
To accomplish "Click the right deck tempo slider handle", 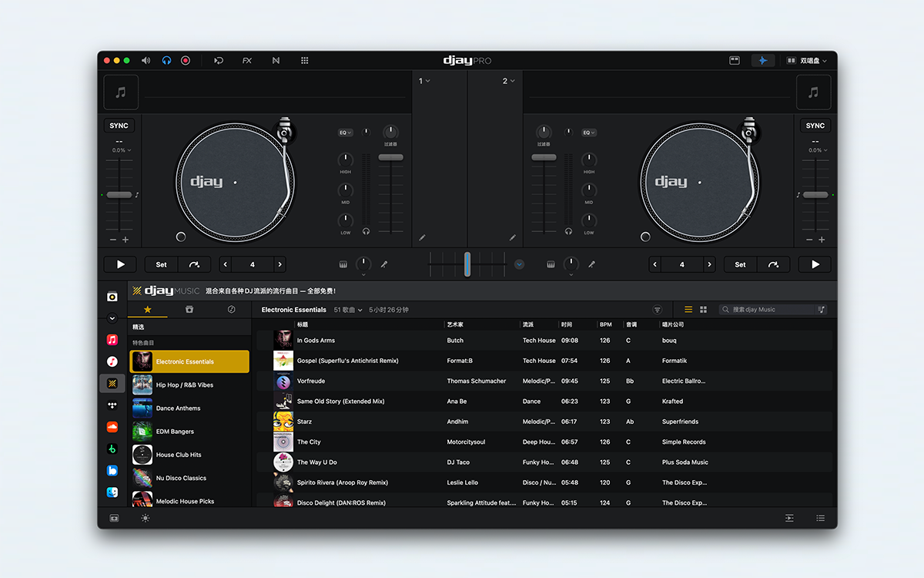I will point(815,195).
